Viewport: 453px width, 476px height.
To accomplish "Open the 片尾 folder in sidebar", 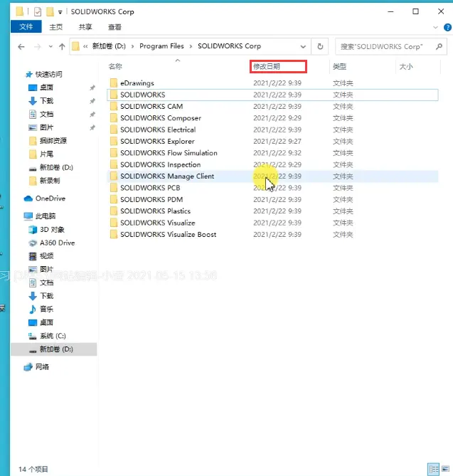I will pos(46,154).
